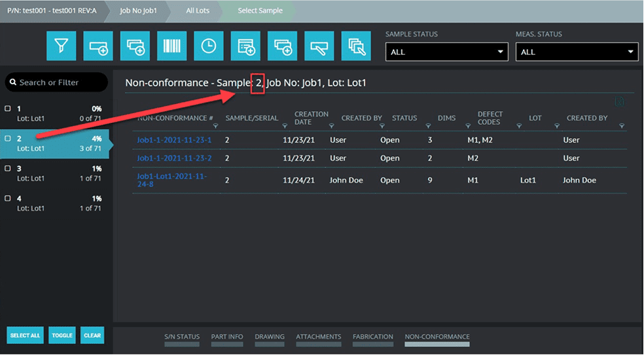Click the Non-conformance Sample 2 heading

pos(245,83)
